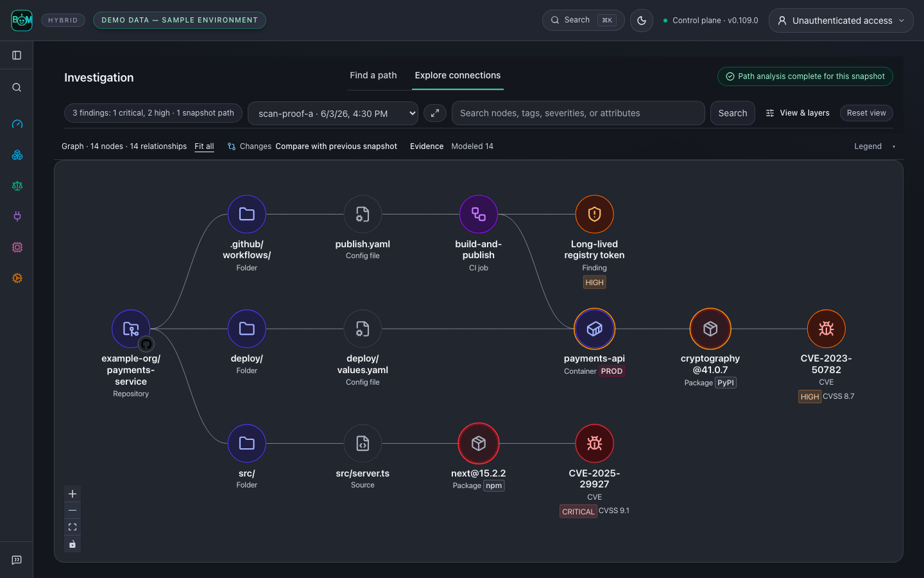
Task: Select the deploy/values.yaml config node
Action: click(x=363, y=329)
